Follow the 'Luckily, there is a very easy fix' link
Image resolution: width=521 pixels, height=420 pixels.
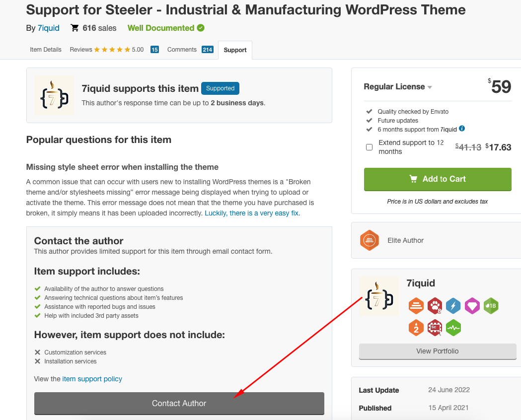(x=251, y=213)
